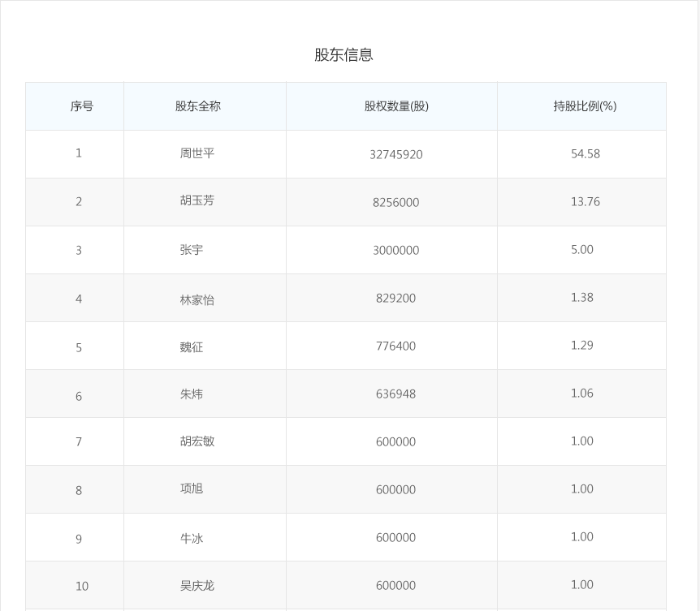Select share quantity 8256000 cell
700x611 pixels.
click(x=395, y=202)
